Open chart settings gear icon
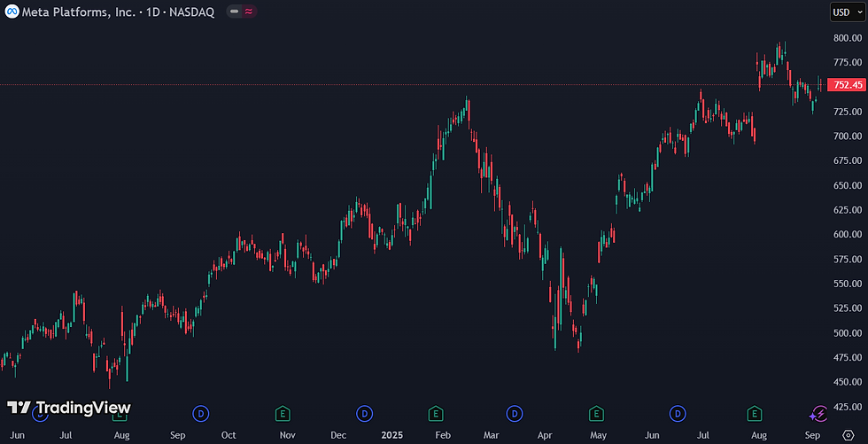The width and height of the screenshot is (868, 444). 848,434
